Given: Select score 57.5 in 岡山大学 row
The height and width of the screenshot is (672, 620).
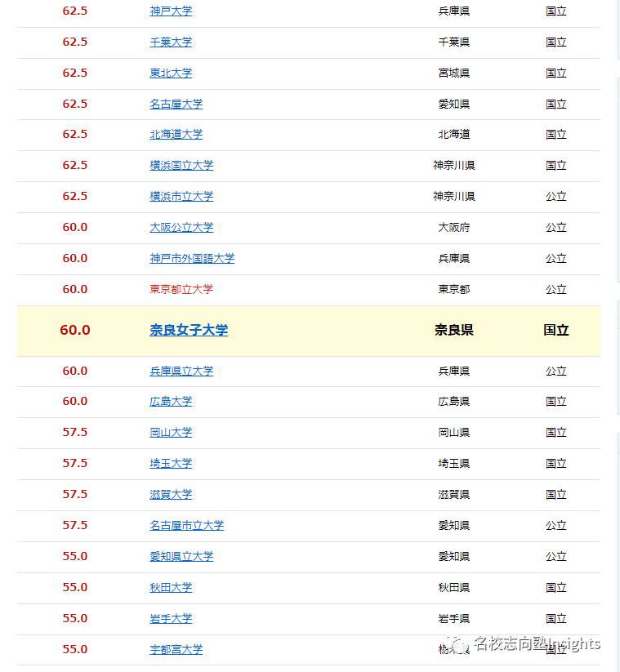Looking at the screenshot, I should [75, 432].
